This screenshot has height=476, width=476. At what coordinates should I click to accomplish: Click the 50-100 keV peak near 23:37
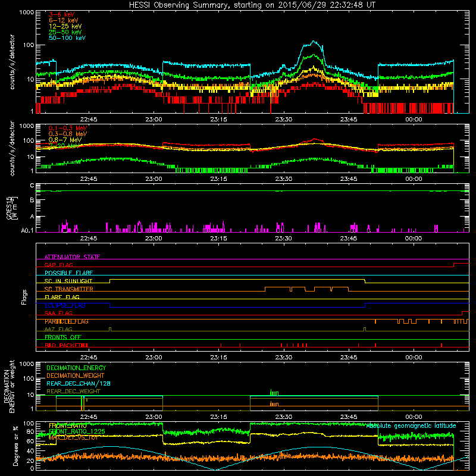313,42
